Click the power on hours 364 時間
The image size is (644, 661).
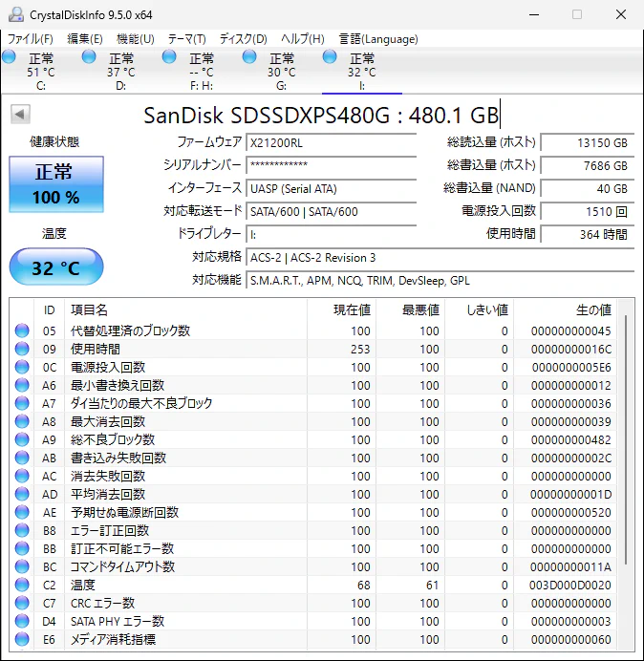(587, 234)
